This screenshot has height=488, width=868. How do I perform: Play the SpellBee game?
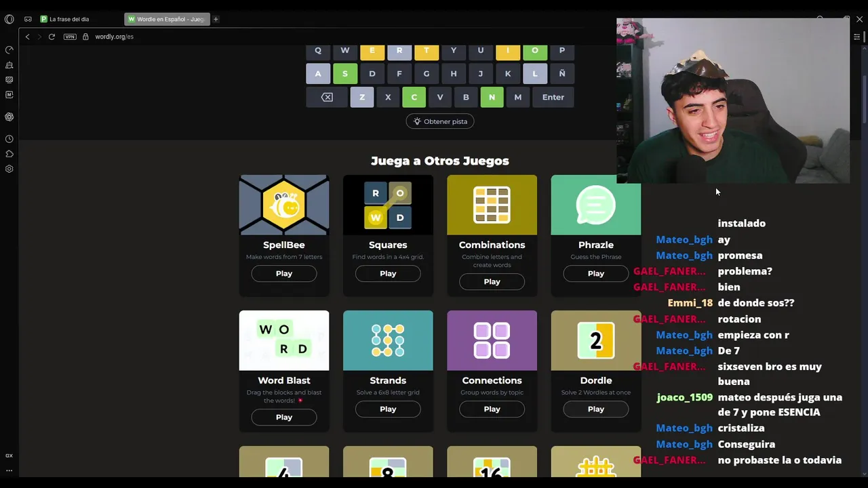tap(284, 274)
